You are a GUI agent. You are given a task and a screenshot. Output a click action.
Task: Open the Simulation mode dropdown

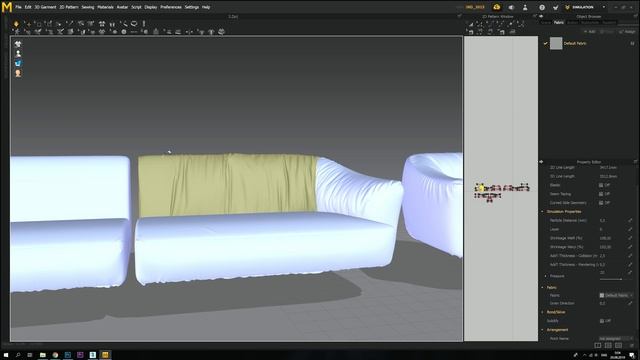604,7
